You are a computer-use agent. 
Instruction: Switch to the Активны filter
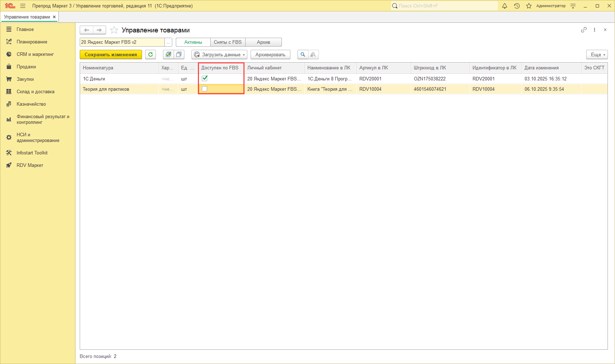193,42
